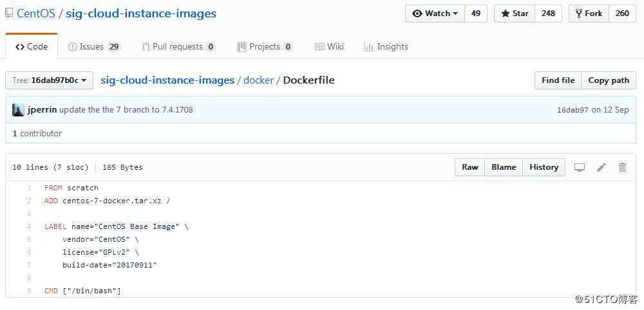Click the vendor="CentOS" line
Screen dimensions: 644x310
(x=100, y=239)
